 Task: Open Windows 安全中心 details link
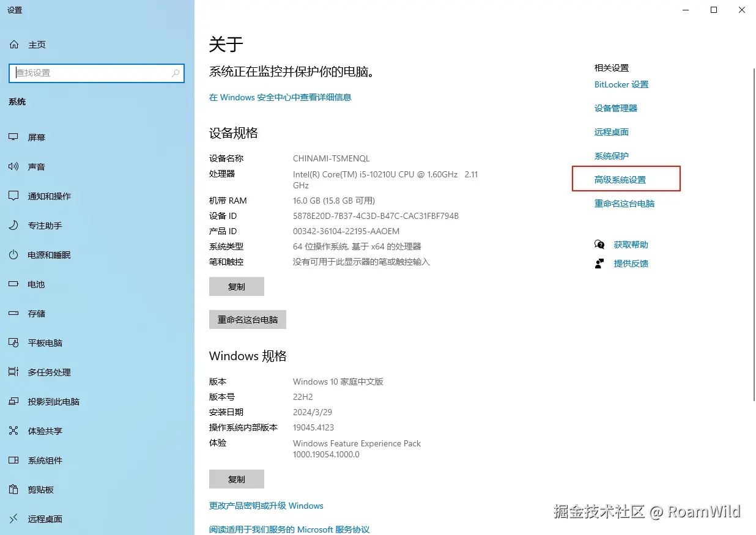point(280,97)
